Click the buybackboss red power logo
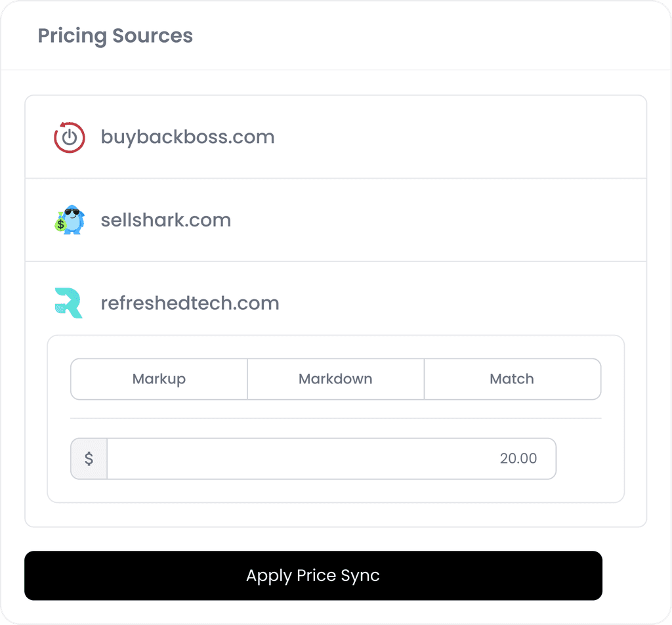The image size is (672, 625). (x=70, y=137)
